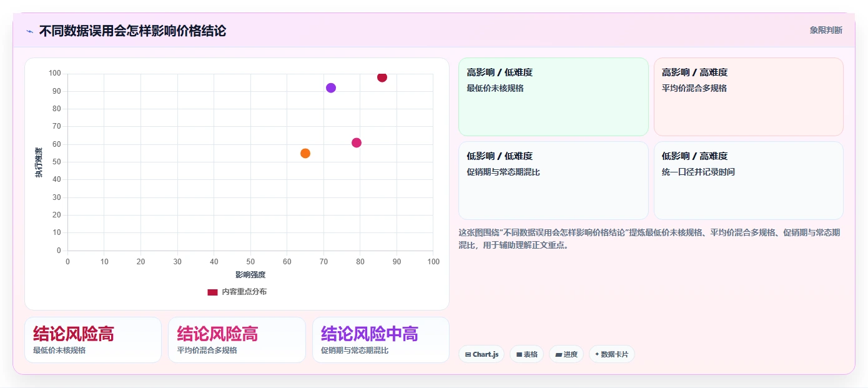Open the 低影响 / 高难度 quadrant card
The image size is (868, 388).
click(748, 181)
